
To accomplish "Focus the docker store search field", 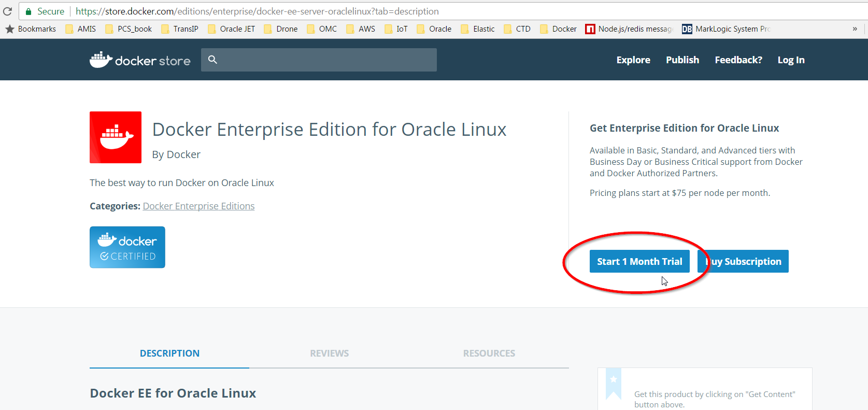I will coord(326,60).
